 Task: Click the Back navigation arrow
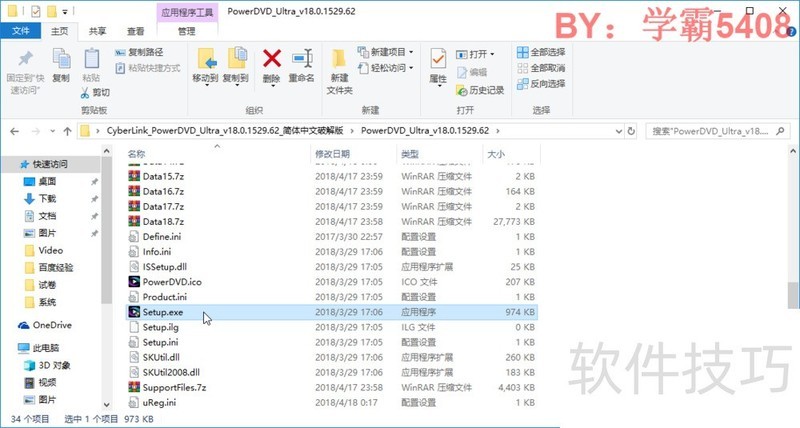14,131
